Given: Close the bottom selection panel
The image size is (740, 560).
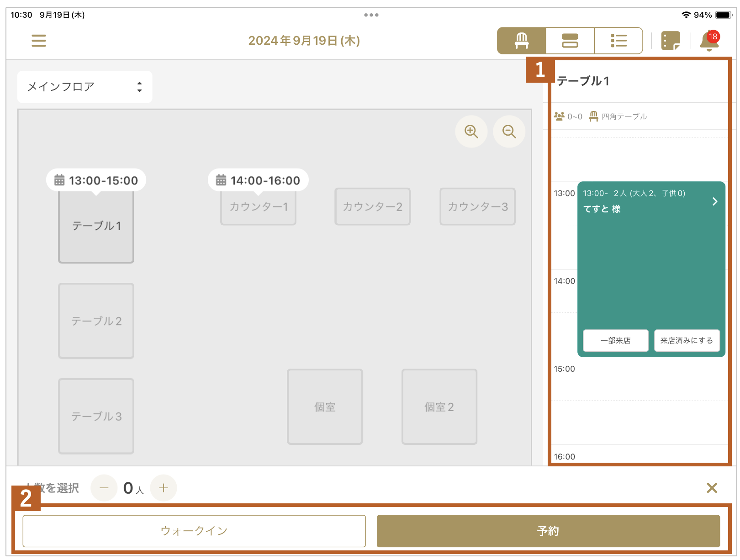Looking at the screenshot, I should 712,488.
